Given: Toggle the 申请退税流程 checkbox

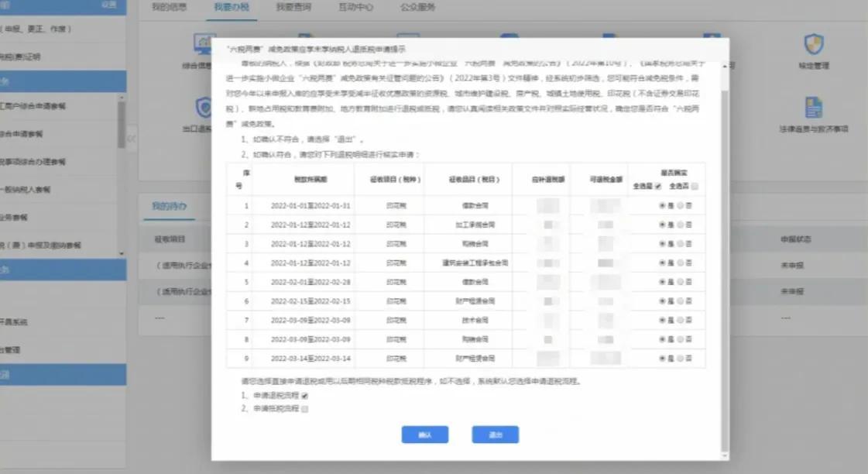Looking at the screenshot, I should pos(304,396).
